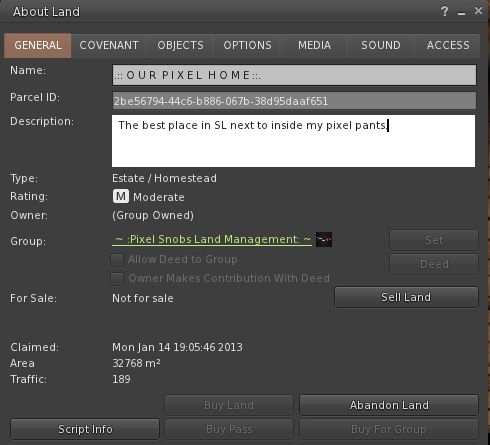Click the Sell Land button
Viewport: 490px width, 445px height.
[x=406, y=297]
